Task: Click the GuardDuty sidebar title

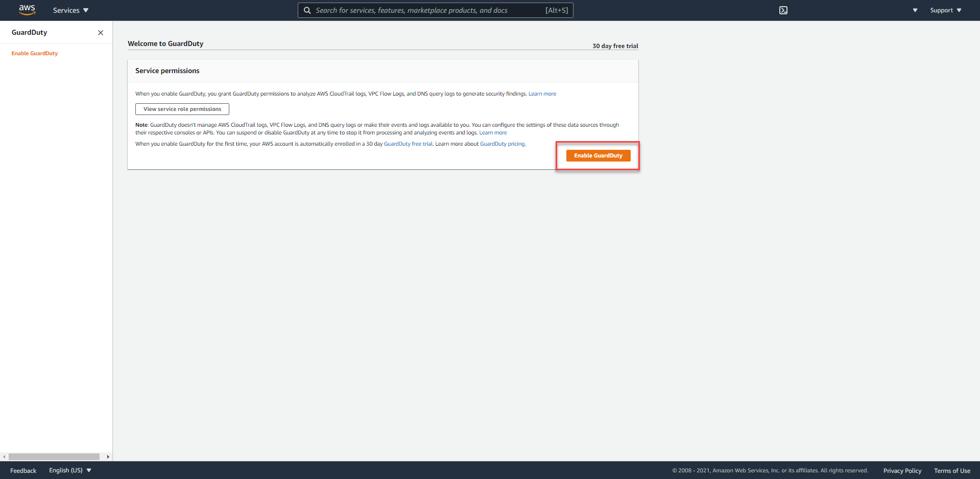Action: [x=29, y=32]
